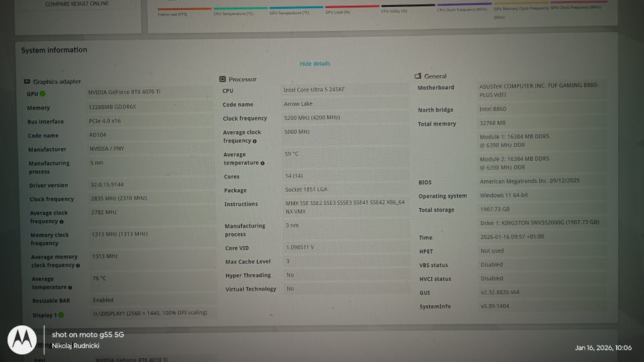This screenshot has width=644, height=362.
Task: Click the Hide details link
Action: [315, 64]
